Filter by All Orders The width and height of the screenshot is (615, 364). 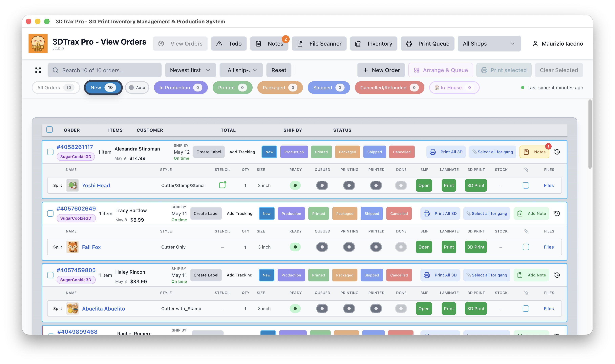click(56, 88)
